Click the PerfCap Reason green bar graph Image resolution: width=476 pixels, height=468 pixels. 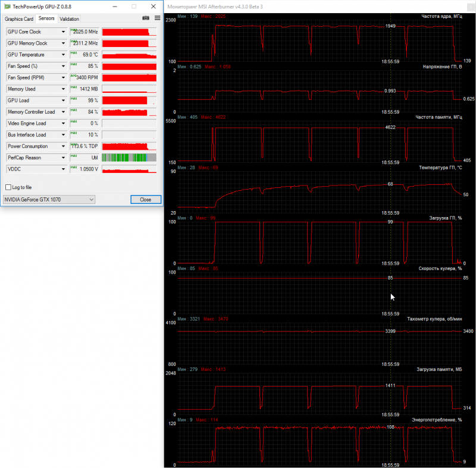coord(129,158)
